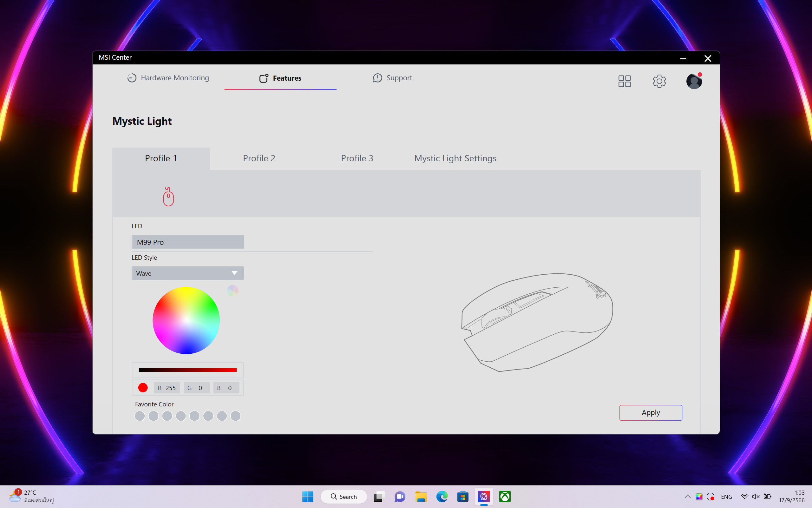
Task: Open Task View in taskbar
Action: click(x=378, y=497)
